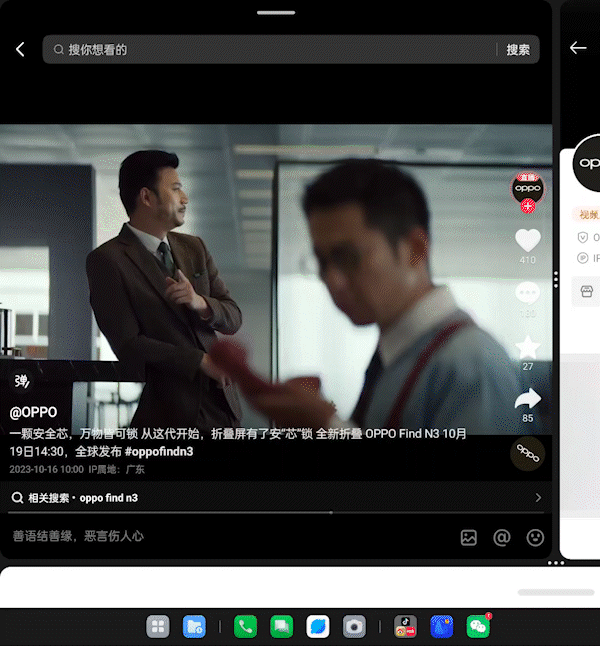Share the video using the arrow icon
This screenshot has height=646, width=600.
(x=527, y=400)
